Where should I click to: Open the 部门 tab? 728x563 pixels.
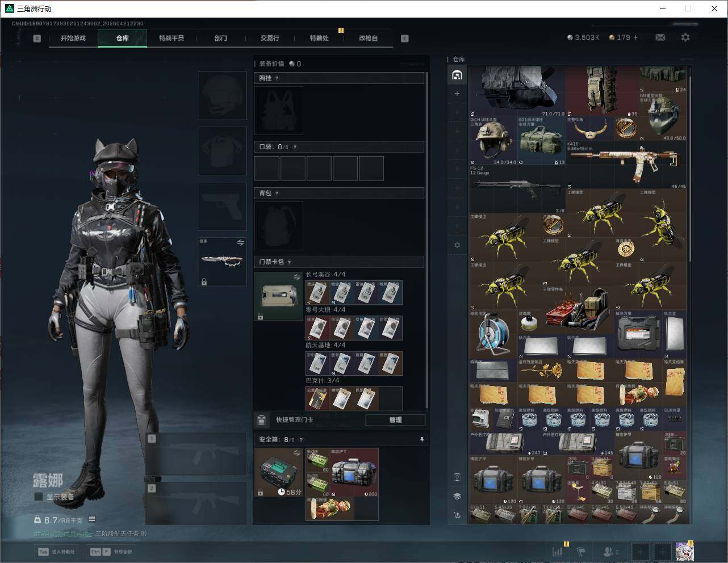(x=221, y=38)
